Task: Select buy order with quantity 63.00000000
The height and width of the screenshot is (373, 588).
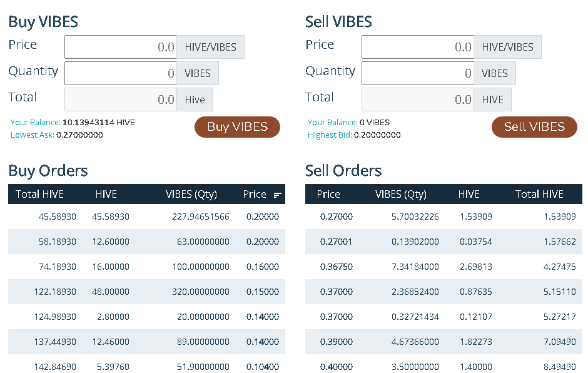Action: coord(146,242)
